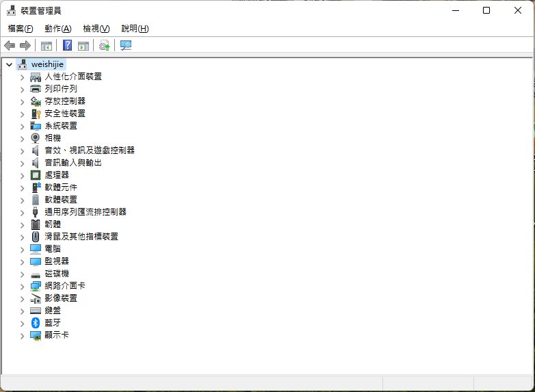Open the 檢視(V) menu

coord(96,29)
